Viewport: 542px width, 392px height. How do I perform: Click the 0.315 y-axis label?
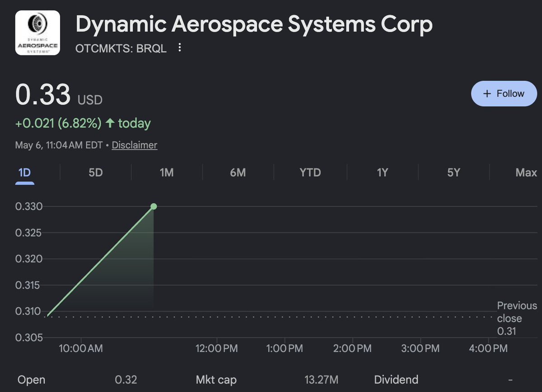[29, 285]
